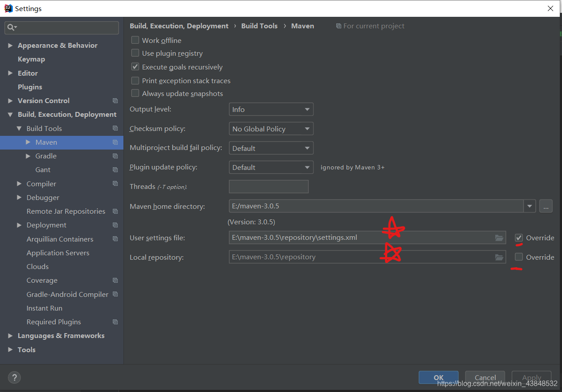Click the project-level icon beside Gradle-Android Compiler

click(x=115, y=294)
